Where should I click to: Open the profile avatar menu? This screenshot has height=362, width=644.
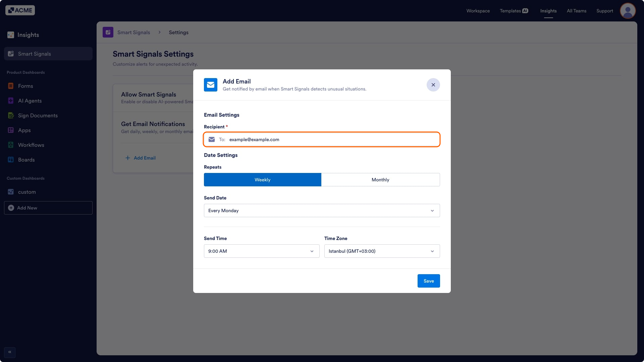pos(628,11)
